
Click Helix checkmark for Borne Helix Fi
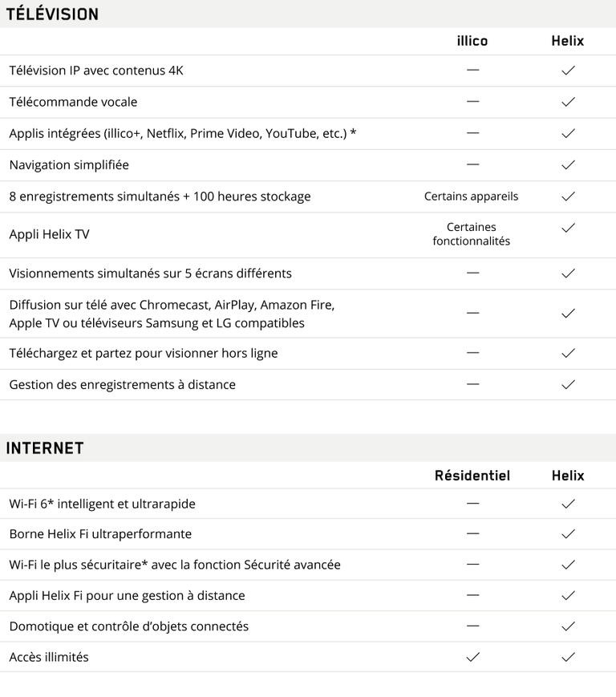(568, 534)
